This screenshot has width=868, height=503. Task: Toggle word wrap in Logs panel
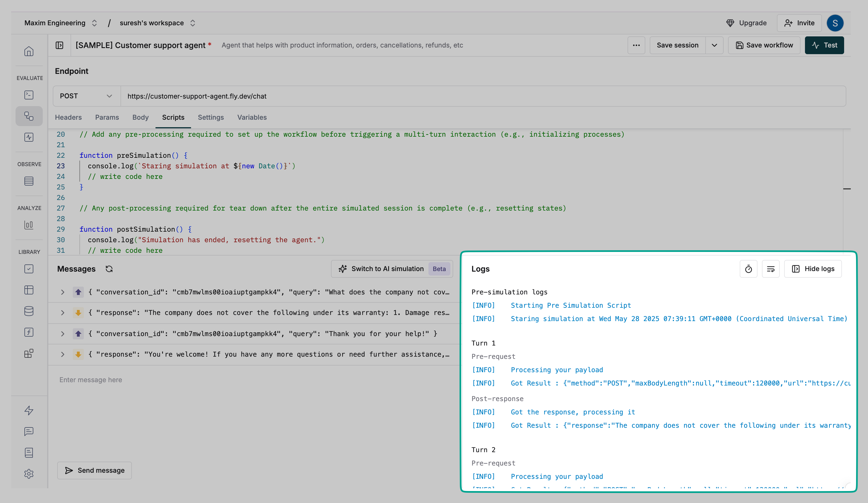click(x=771, y=269)
